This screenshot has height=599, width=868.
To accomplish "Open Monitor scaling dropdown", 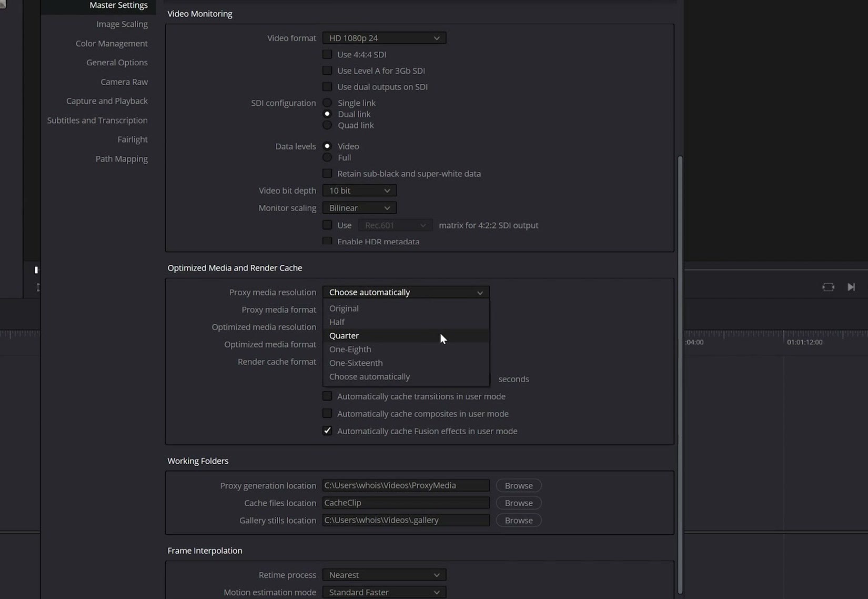I will click(359, 208).
